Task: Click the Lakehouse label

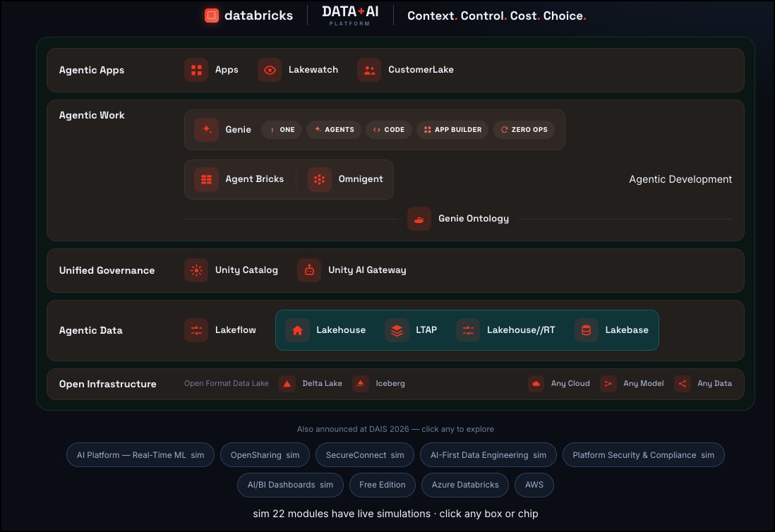Action: pos(341,330)
